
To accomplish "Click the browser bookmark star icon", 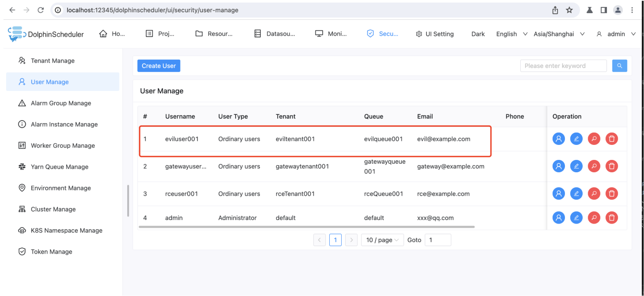I will [569, 10].
